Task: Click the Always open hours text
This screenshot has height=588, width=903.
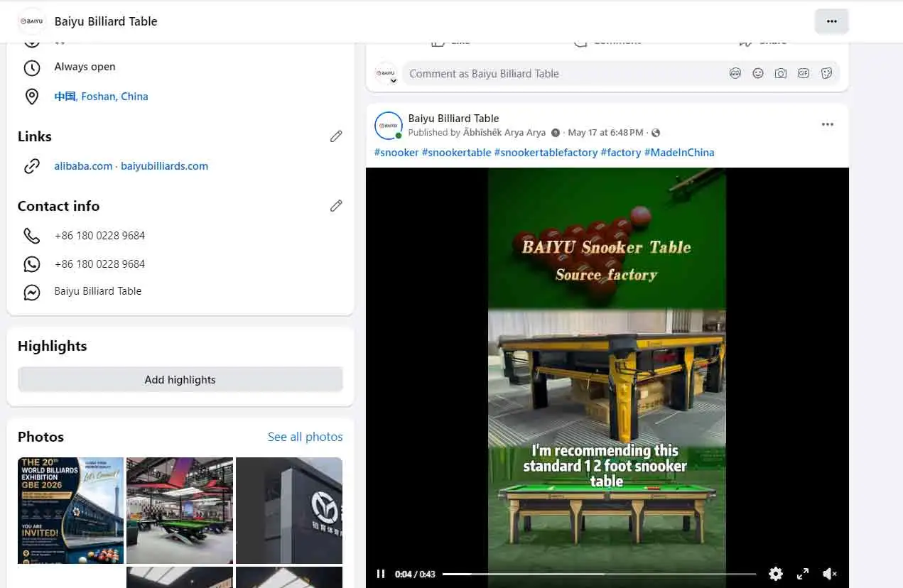Action: coord(85,67)
